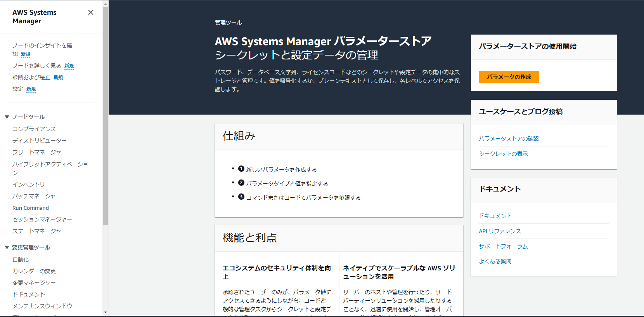Click the パラメータの作成 button
The image size is (644, 317).
point(509,77)
